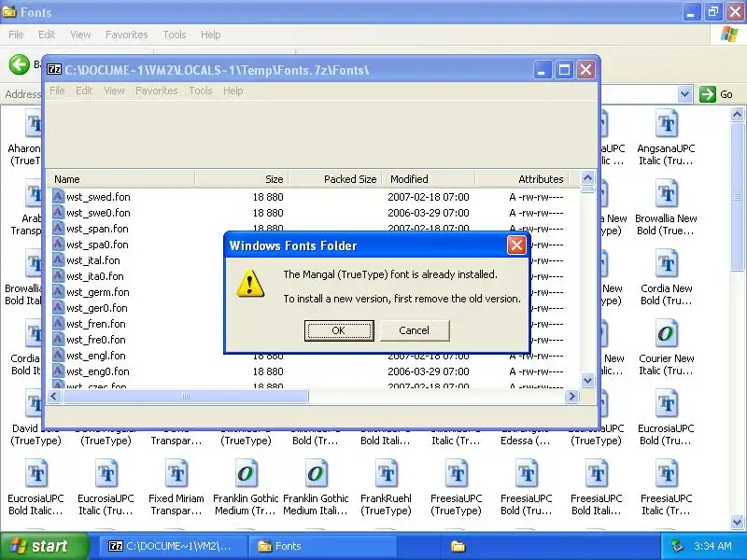Viewport: 747px width, 560px height.
Task: Select EucrosiaUPC Bold font icon
Action: [666, 403]
